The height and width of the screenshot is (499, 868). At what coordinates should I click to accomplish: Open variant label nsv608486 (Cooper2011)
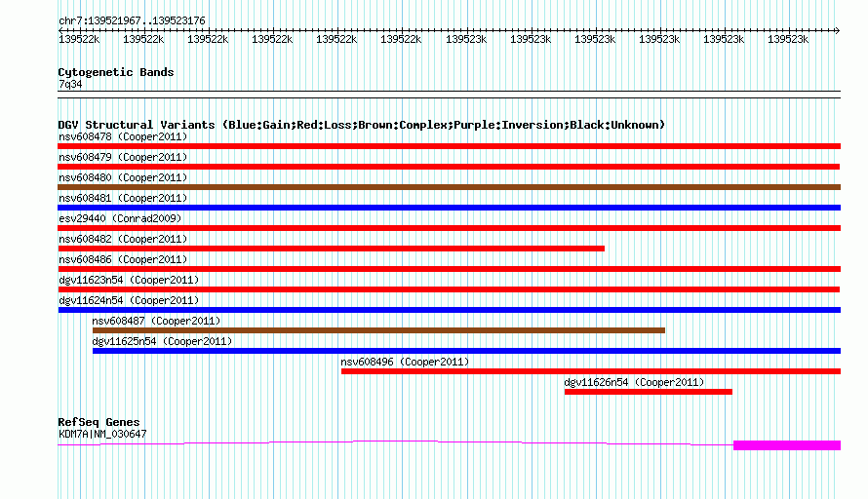123,259
